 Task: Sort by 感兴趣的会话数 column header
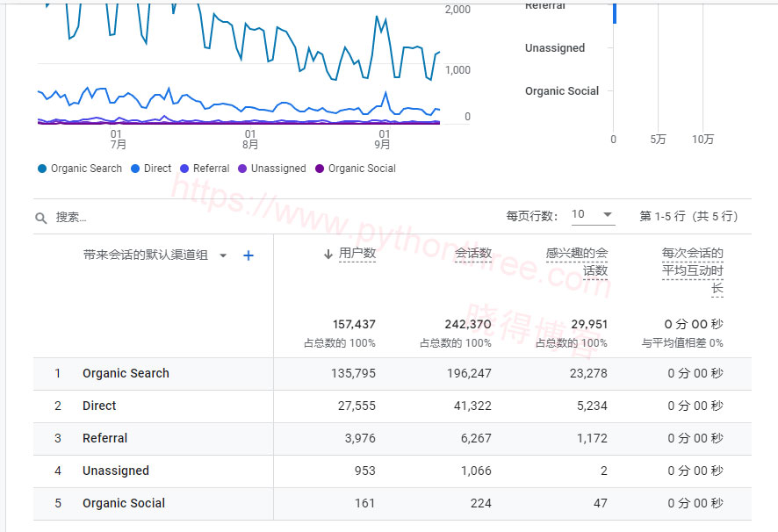coord(576,262)
